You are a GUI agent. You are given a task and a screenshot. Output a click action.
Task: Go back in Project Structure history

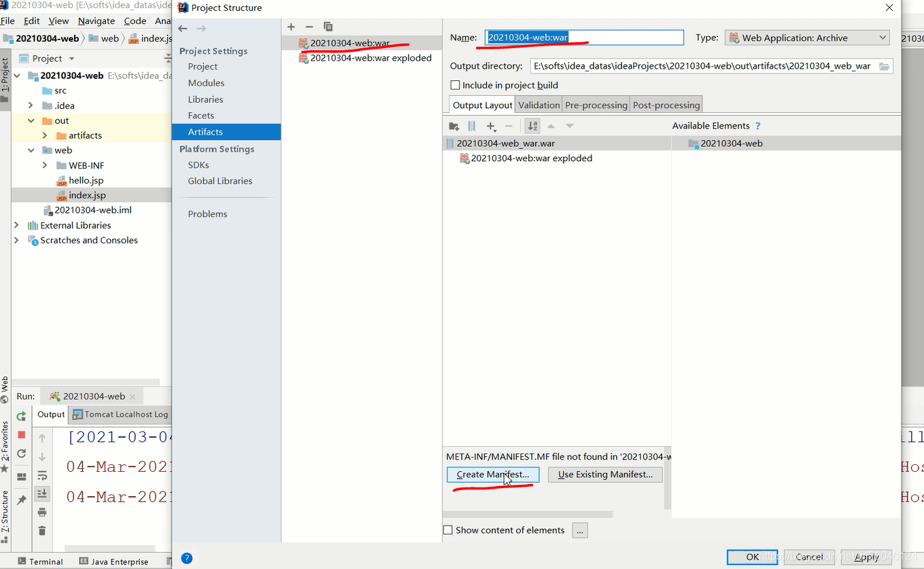tap(183, 29)
